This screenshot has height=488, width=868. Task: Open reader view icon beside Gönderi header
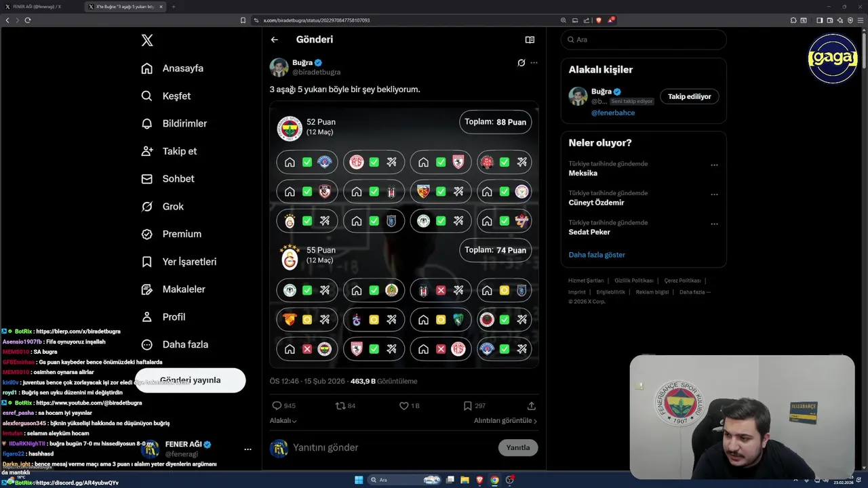pos(530,40)
